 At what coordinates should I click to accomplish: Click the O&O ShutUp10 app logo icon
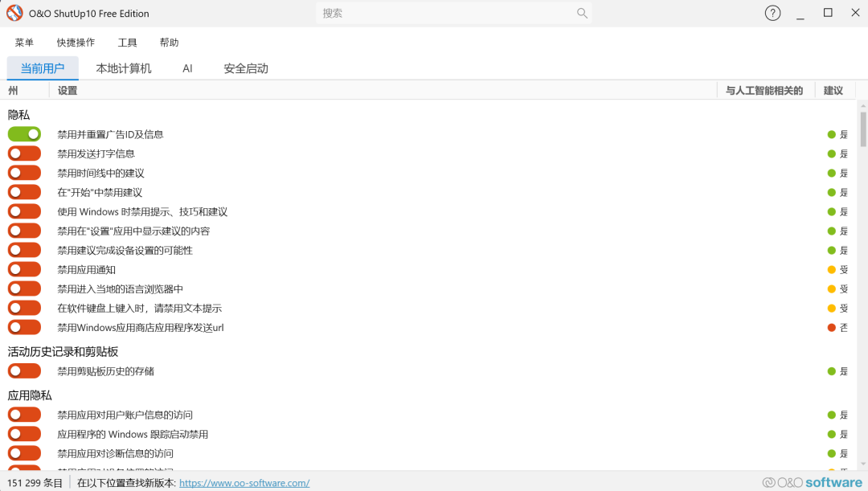pyautogui.click(x=14, y=14)
